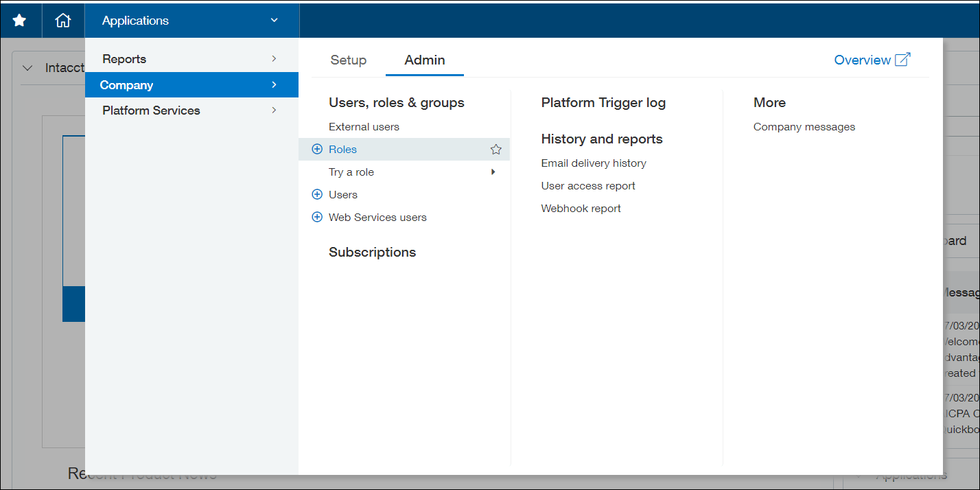This screenshot has height=490, width=980.
Task: View the User access report
Action: click(x=588, y=185)
